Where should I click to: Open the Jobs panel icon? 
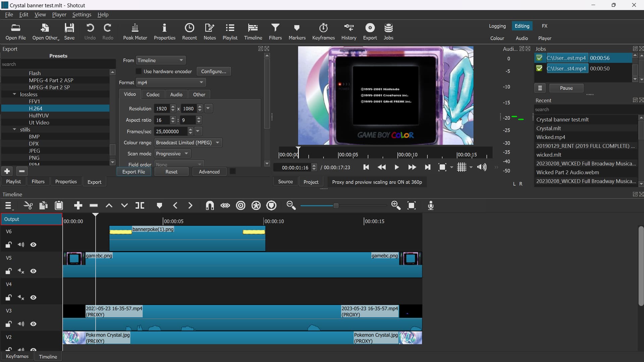(x=388, y=32)
